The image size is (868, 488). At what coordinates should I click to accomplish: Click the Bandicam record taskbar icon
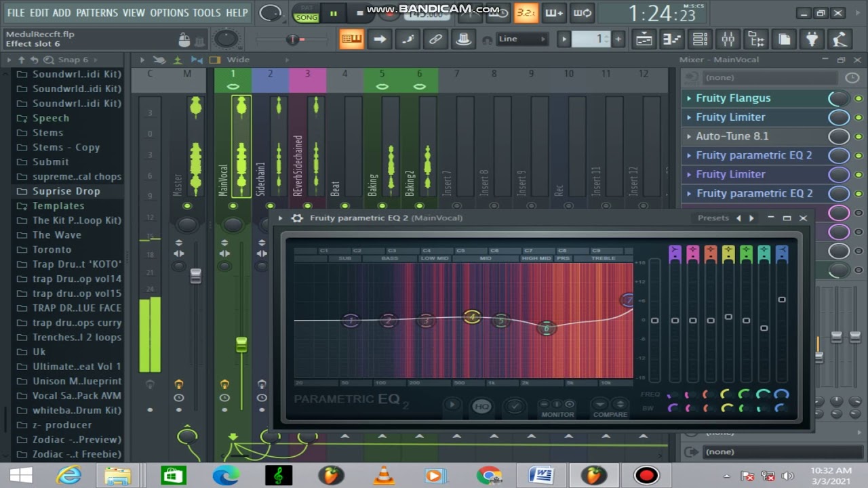tap(646, 475)
